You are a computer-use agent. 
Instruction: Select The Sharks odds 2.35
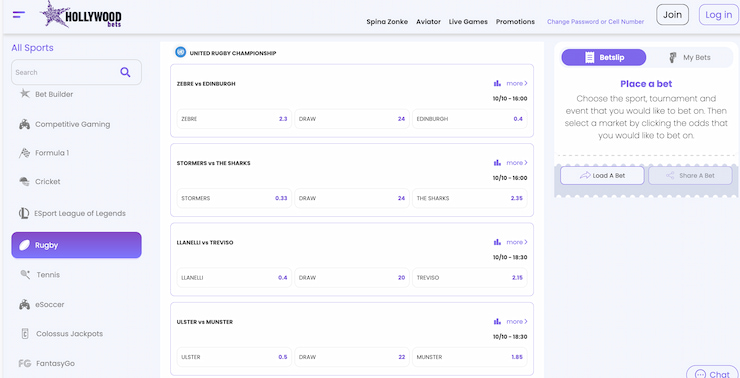pos(470,198)
